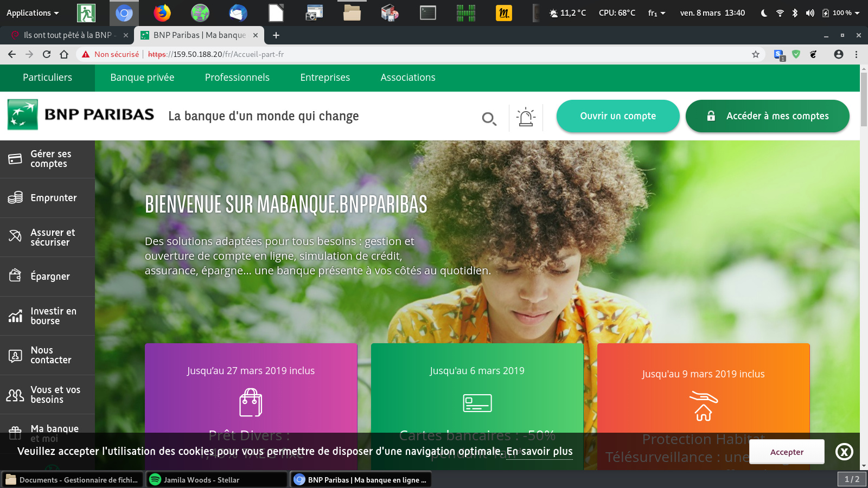Image resolution: width=868 pixels, height=488 pixels.
Task: Open a new browser tab
Action: (x=276, y=35)
